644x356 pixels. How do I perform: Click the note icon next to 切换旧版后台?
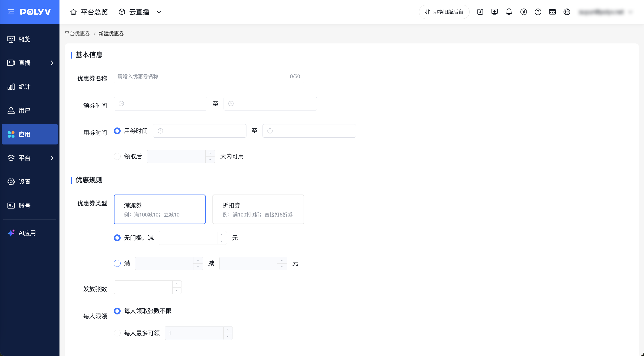click(480, 12)
